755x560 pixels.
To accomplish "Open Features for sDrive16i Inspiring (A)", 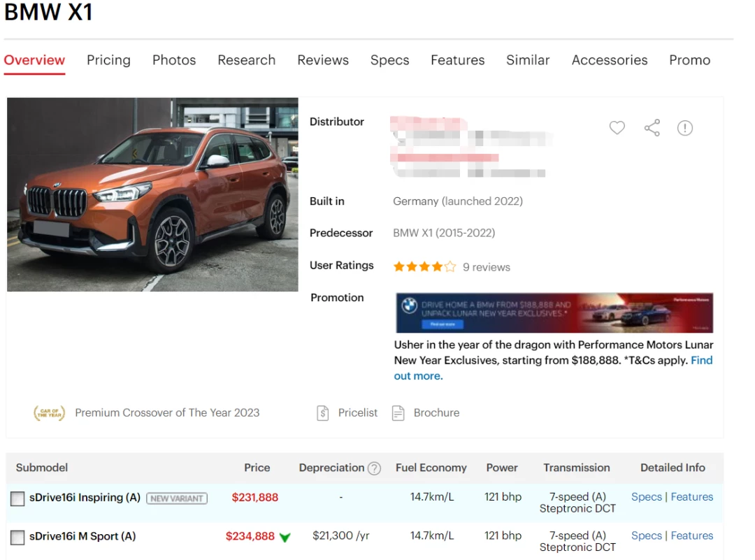I will (692, 497).
